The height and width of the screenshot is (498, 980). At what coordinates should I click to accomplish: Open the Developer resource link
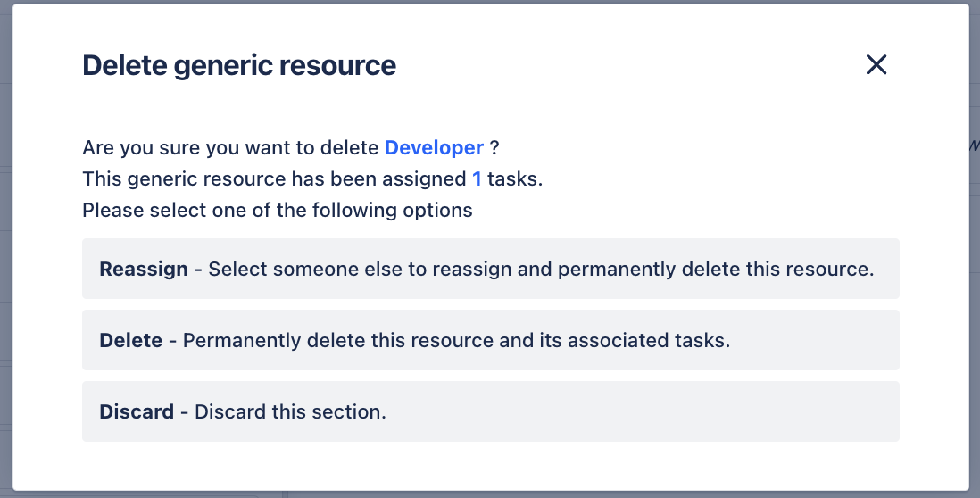tap(434, 147)
